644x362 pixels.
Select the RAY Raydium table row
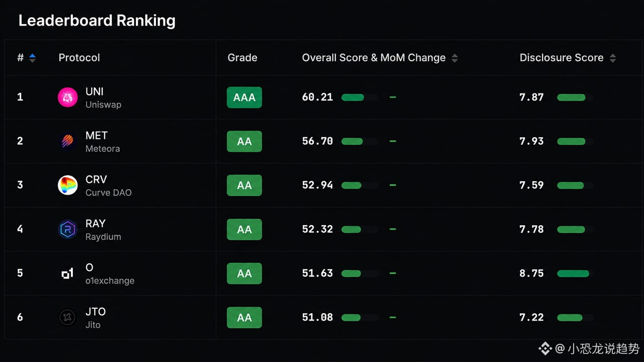[x=321, y=229]
